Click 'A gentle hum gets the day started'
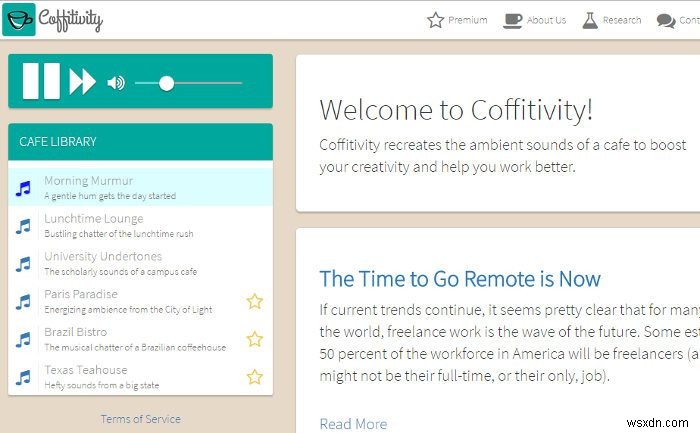The width and height of the screenshot is (700, 433). pyautogui.click(x=110, y=196)
